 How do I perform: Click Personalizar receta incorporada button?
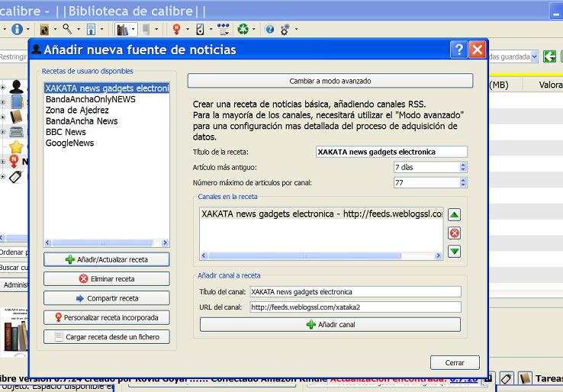coord(107,318)
